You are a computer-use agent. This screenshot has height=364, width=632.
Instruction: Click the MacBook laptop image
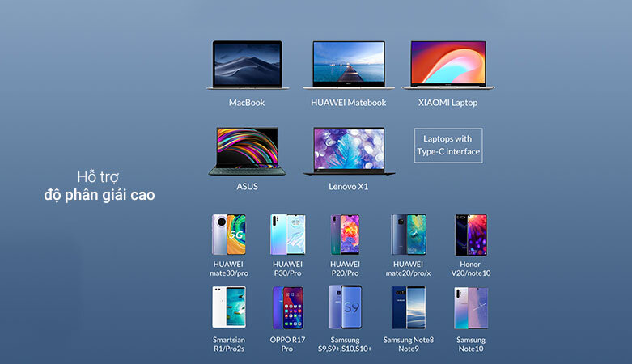click(247, 65)
